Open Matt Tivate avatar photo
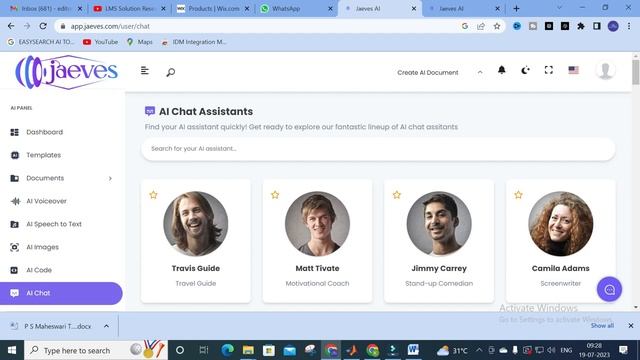The image size is (640, 360). [x=317, y=224]
